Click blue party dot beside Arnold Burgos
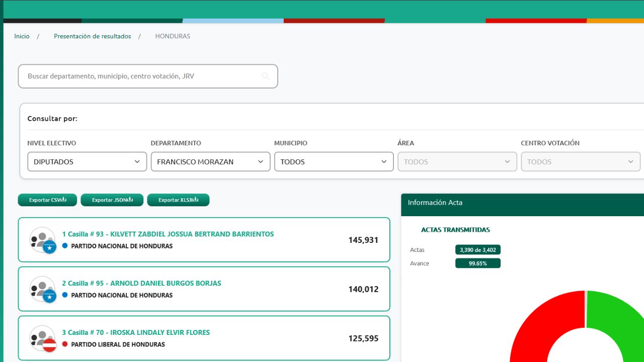Screen dimensions: 644x362 pos(65,295)
